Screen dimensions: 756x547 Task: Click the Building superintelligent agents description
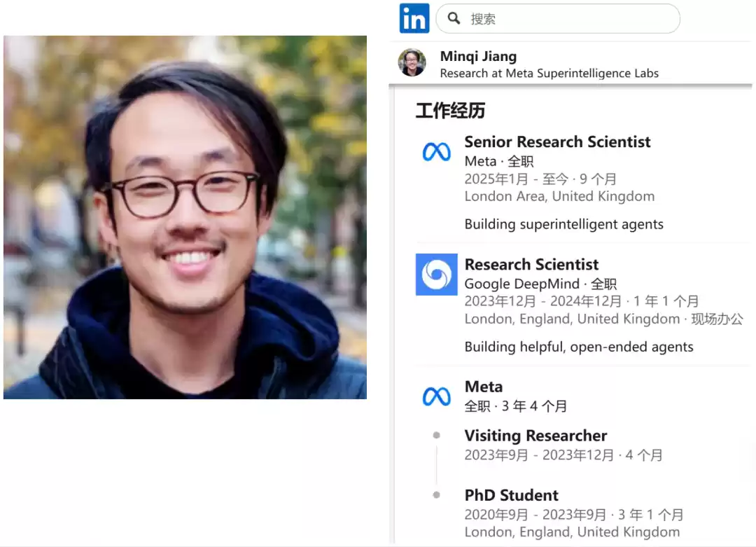[x=563, y=225]
